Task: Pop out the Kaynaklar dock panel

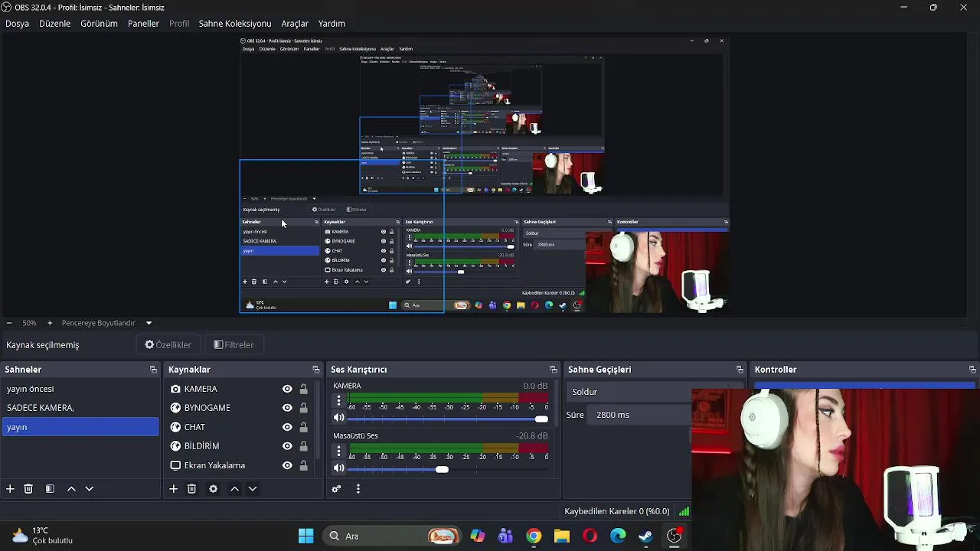Action: [x=315, y=370]
